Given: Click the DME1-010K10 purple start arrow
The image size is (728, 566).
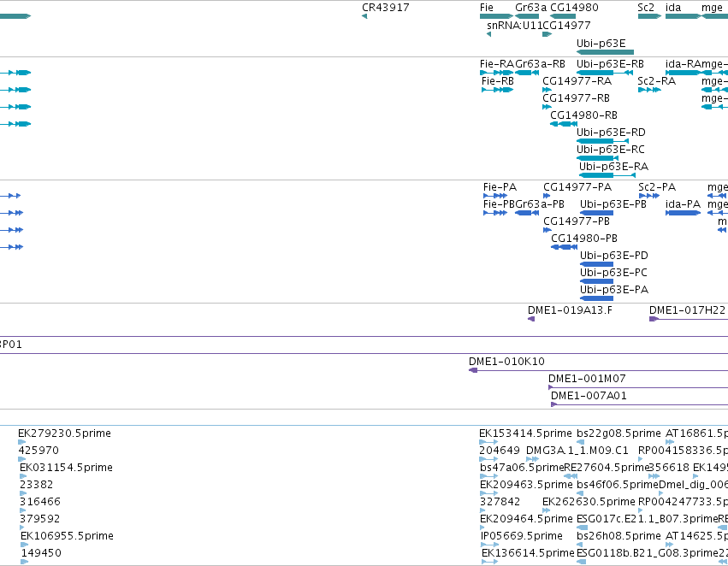Looking at the screenshot, I should click(x=473, y=370).
